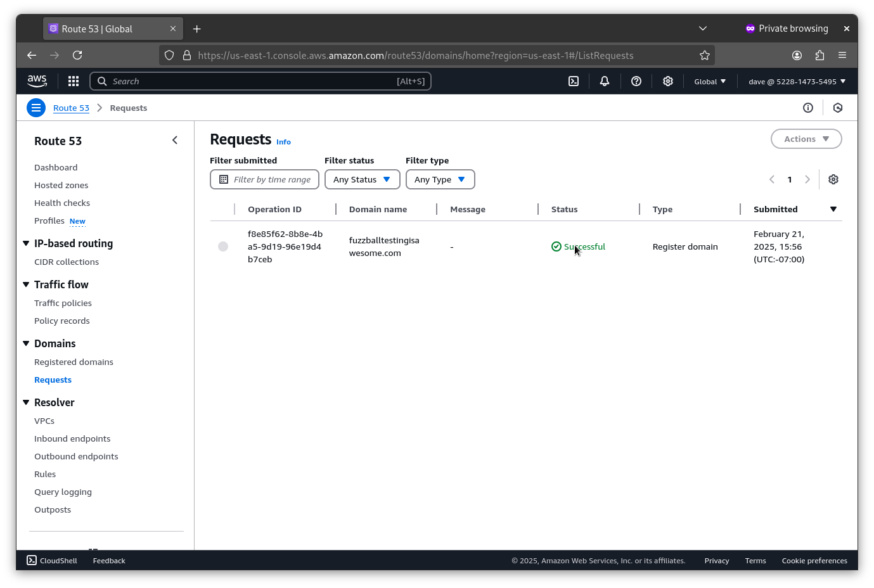Open the notifications bell
Image resolution: width=874 pixels, height=588 pixels.
(x=605, y=81)
